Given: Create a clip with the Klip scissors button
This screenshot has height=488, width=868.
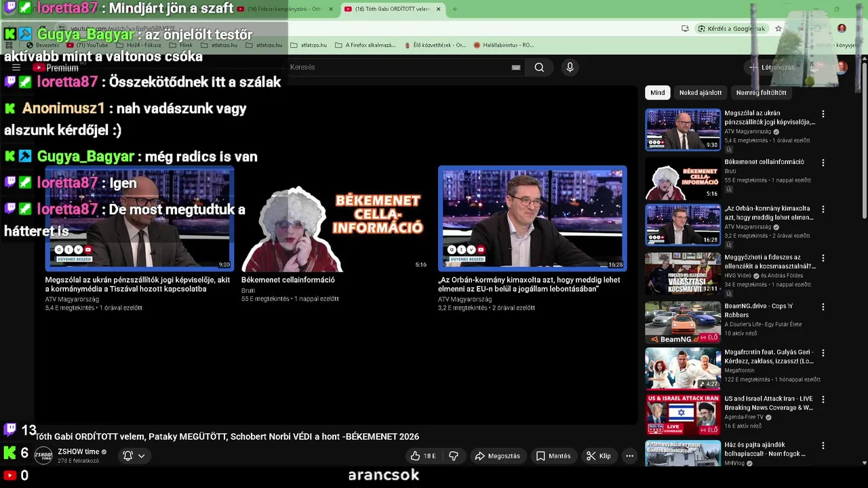Looking at the screenshot, I should pos(598,456).
